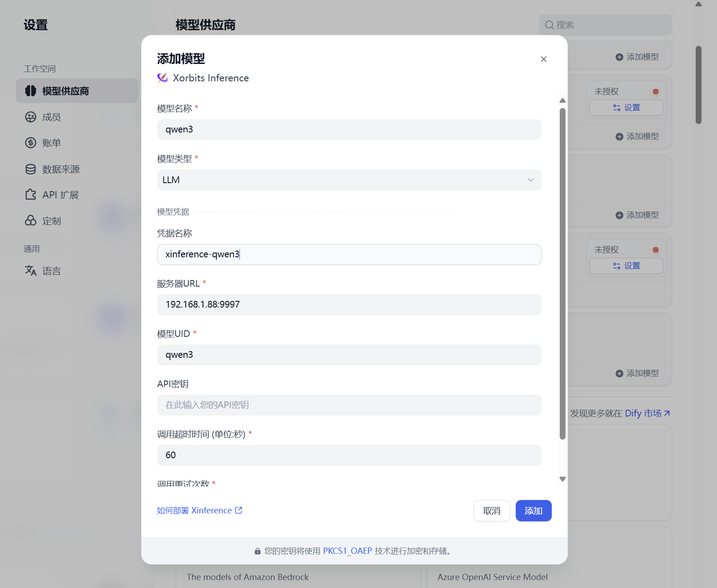Image resolution: width=717 pixels, height=588 pixels.
Task: Open API 扩展 in the settings sidebar
Action: pyautogui.click(x=77, y=195)
